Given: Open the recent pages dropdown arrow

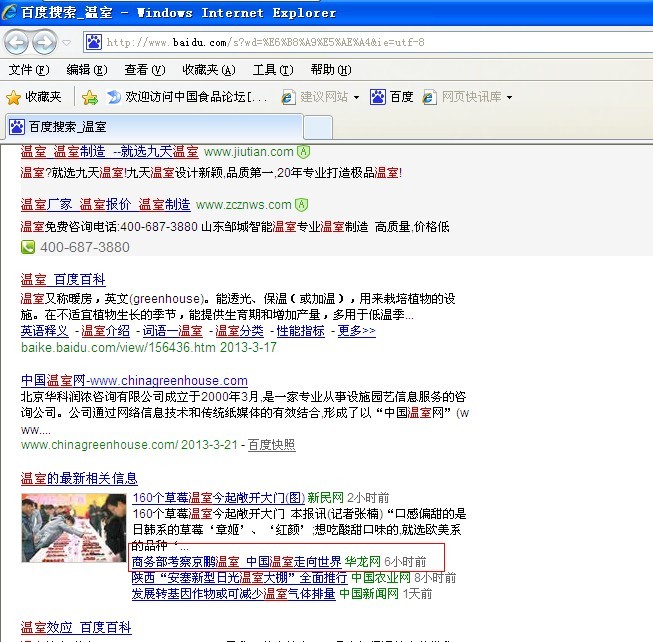Looking at the screenshot, I should [x=67, y=42].
